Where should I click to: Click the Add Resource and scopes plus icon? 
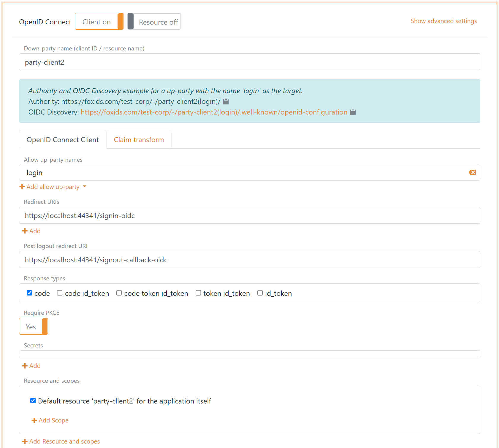(x=25, y=441)
